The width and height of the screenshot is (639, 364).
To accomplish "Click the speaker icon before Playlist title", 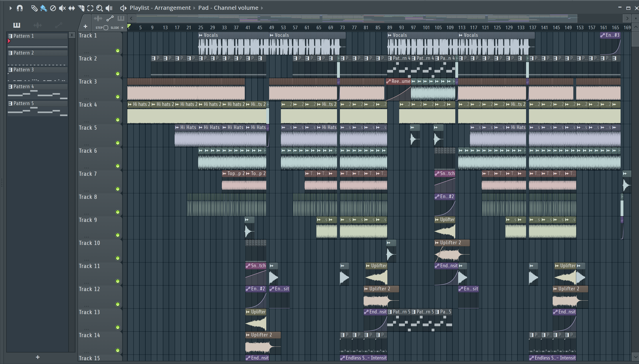I will click(x=123, y=8).
